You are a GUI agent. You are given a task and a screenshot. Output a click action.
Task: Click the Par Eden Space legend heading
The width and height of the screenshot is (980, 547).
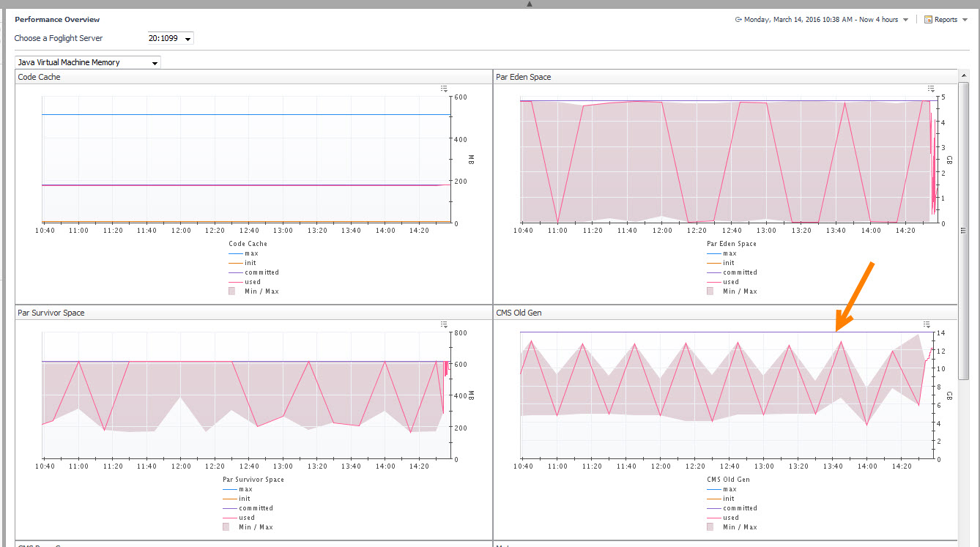[x=732, y=244]
